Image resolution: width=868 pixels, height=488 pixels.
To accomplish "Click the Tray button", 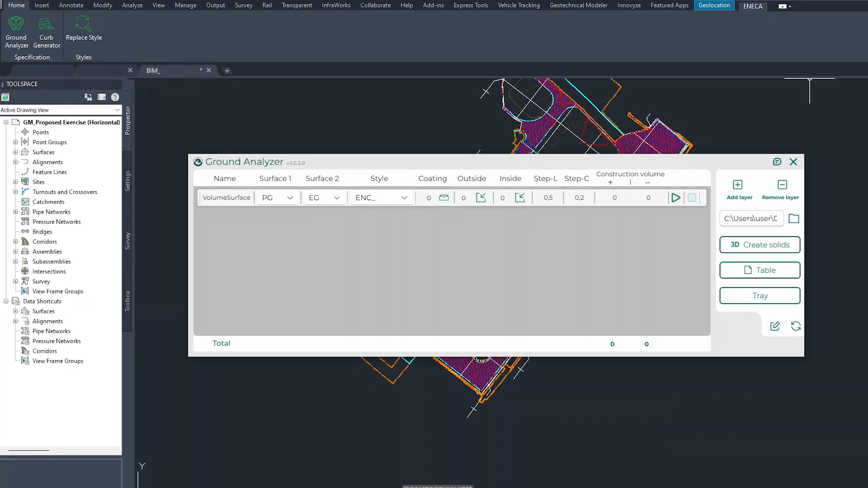I will coord(759,296).
